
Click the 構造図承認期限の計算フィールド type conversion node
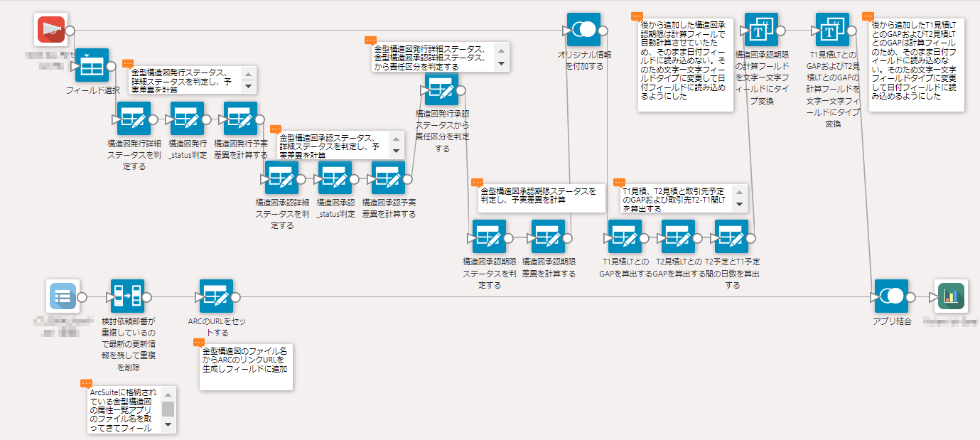pos(761,31)
